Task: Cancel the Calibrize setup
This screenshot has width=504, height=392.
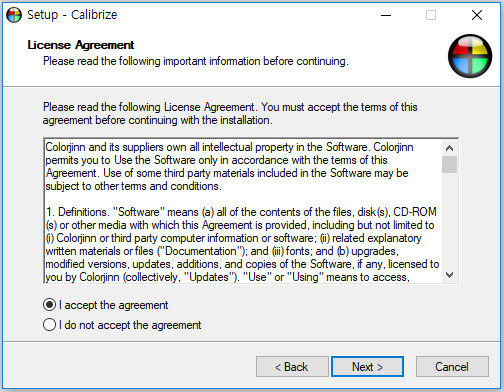Action: (452, 367)
